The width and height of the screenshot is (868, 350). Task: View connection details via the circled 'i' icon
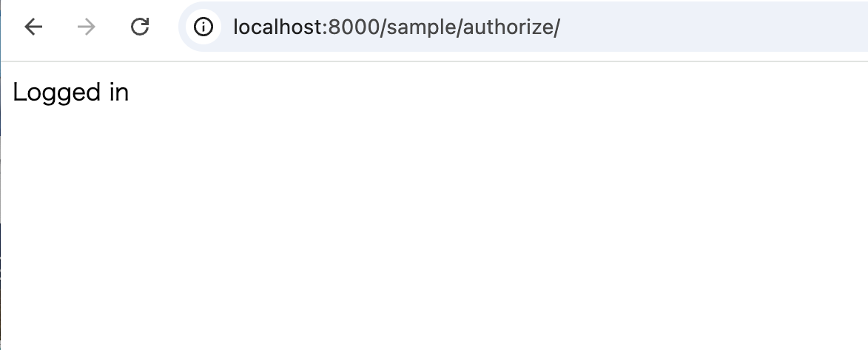coord(203,27)
